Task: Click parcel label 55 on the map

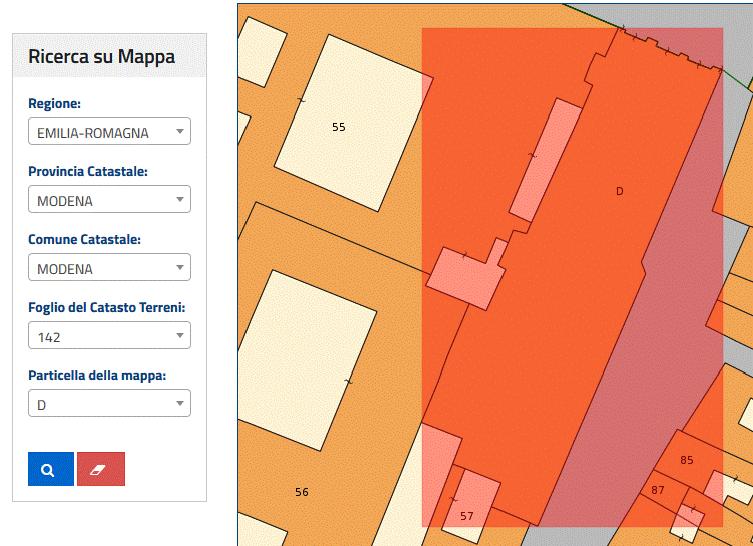Action: point(339,127)
